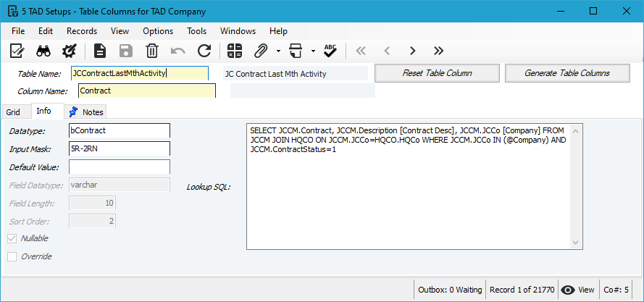The image size is (644, 302).
Task: Click the Outbox: 0 Waiting status
Action: (x=450, y=290)
